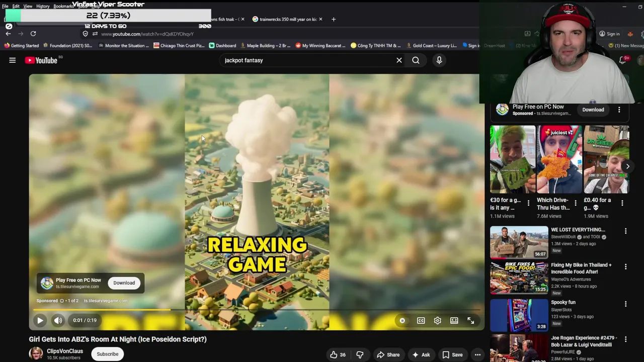The height and width of the screenshot is (362, 644).
Task: Open the YouTube hamburger guide menu
Action: click(x=12, y=60)
